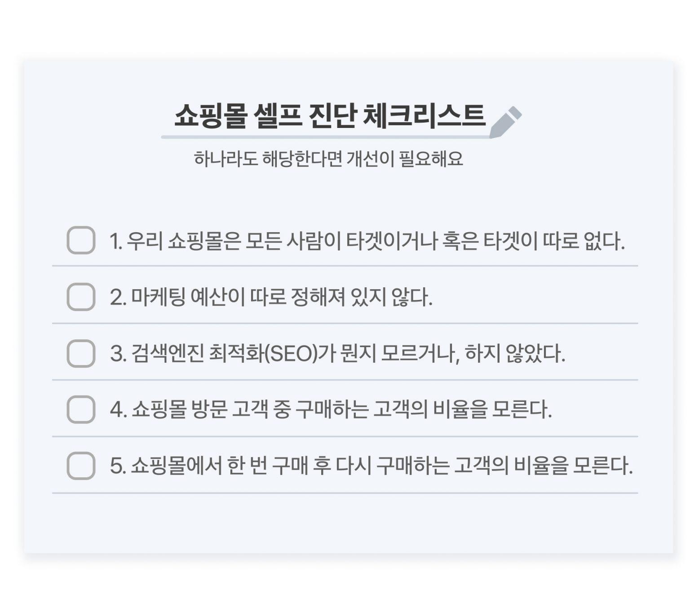This screenshot has height=616, width=690.
Task: Click the divider line below item 4
Action: pos(345,436)
